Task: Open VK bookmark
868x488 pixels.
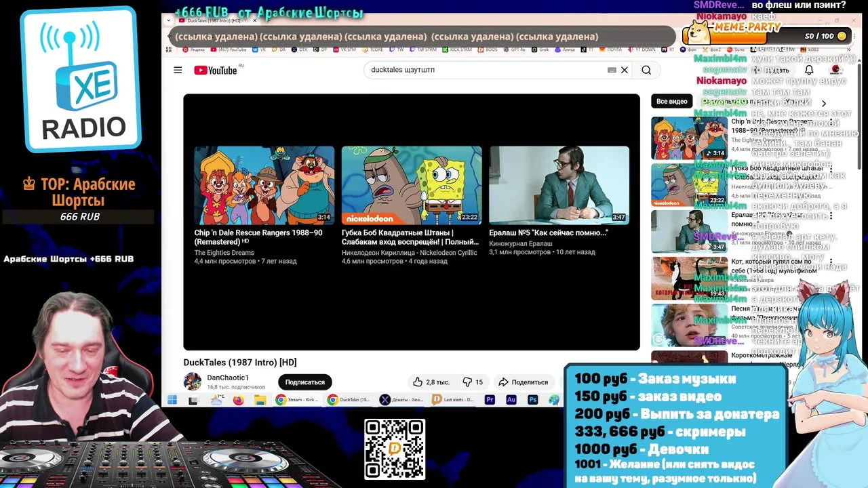Action: (258, 49)
